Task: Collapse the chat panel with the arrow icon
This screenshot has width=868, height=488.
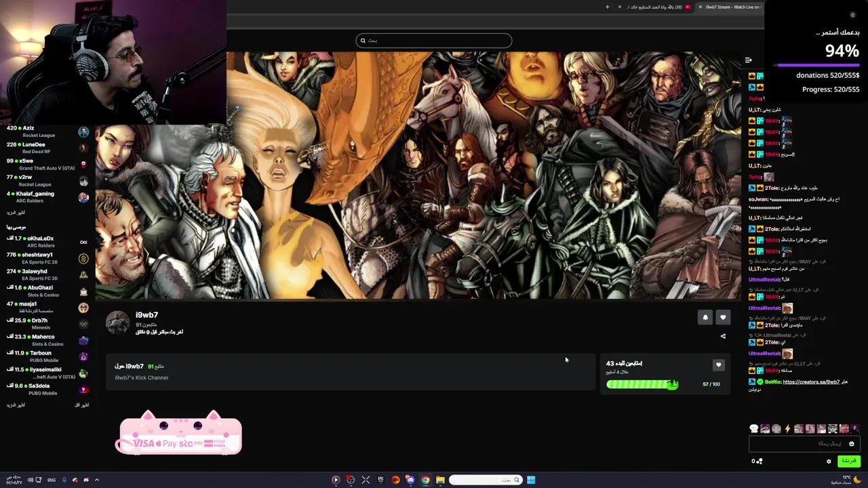Action: click(x=748, y=60)
